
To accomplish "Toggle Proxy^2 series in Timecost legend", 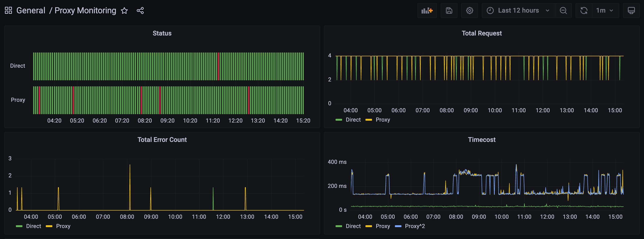I will pos(415,226).
